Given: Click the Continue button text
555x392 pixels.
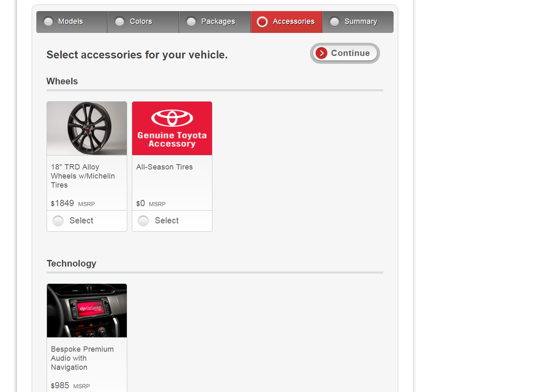Looking at the screenshot, I should point(350,53).
